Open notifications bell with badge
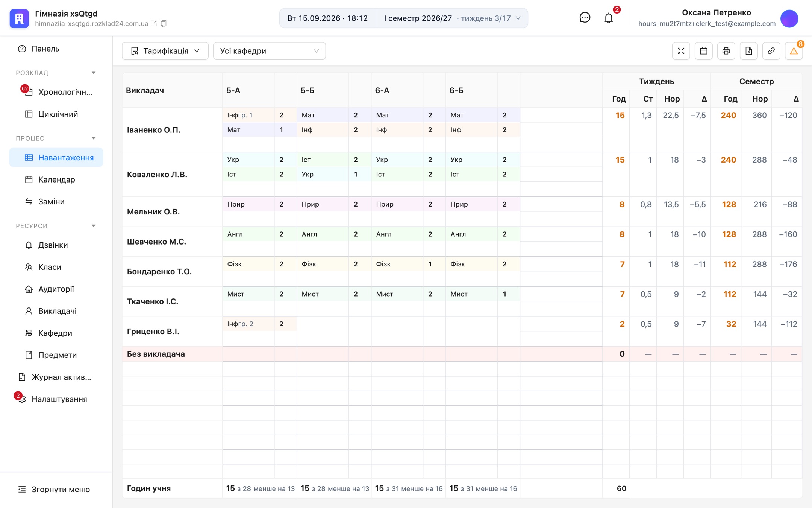Screen dimensions: 812x508 tap(609, 18)
